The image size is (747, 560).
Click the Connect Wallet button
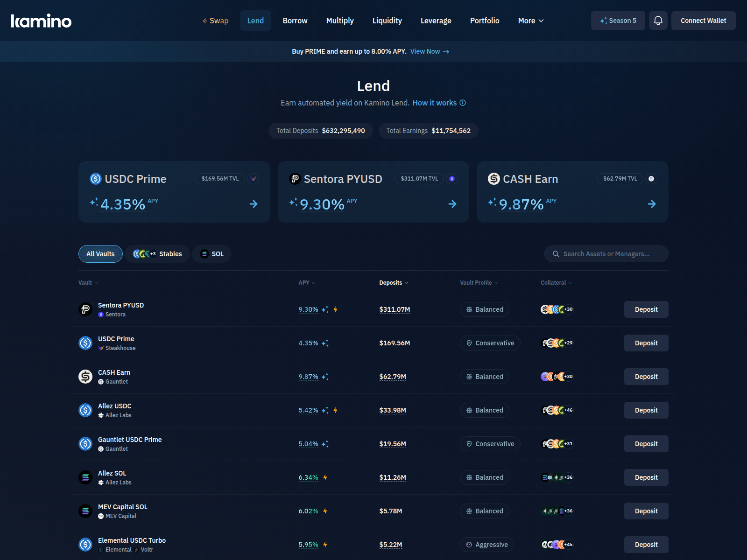[703, 21]
